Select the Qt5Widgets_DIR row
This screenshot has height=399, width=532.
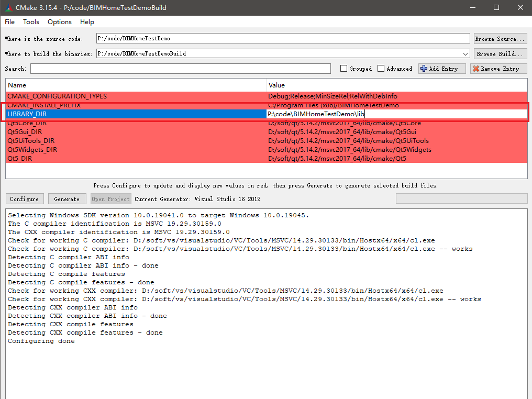coord(32,149)
